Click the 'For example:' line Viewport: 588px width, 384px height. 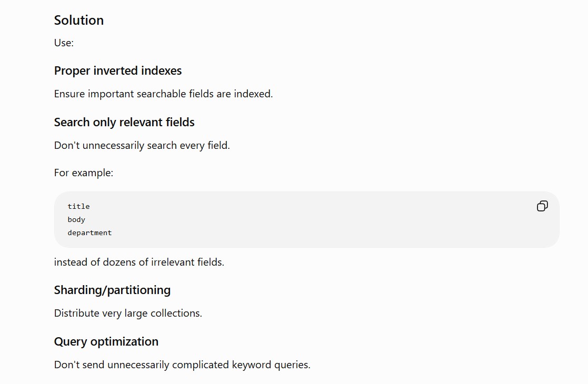84,173
